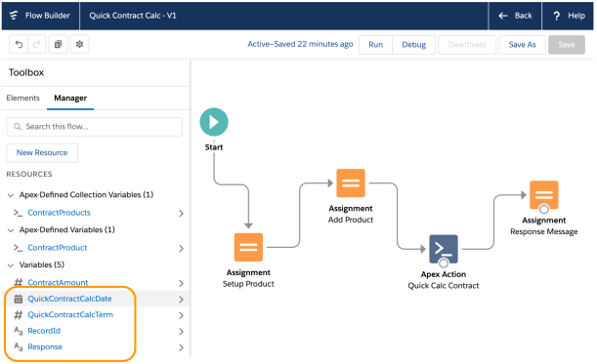597x364 pixels.
Task: Click the copy elements toolbar icon
Action: tap(59, 45)
